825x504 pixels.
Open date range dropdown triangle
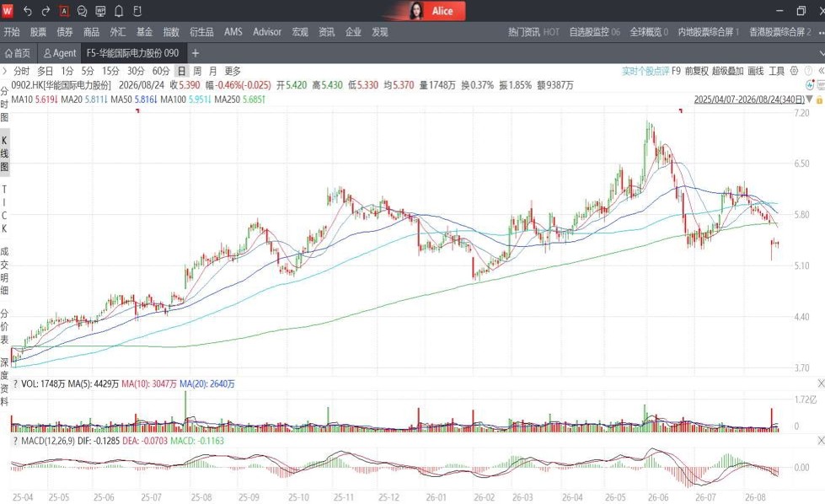click(x=809, y=99)
